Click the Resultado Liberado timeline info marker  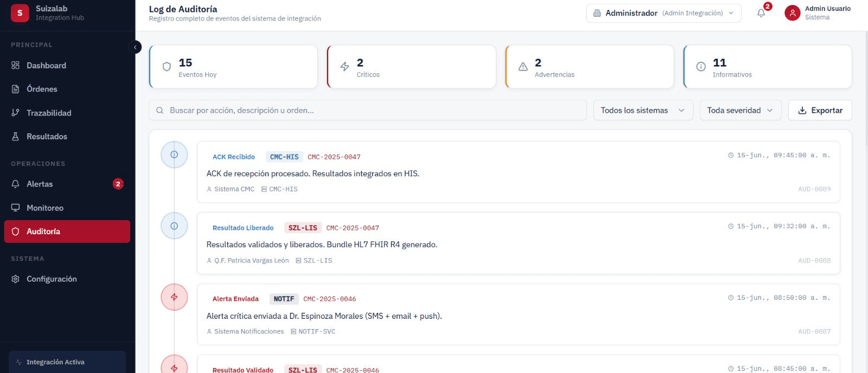[174, 226]
